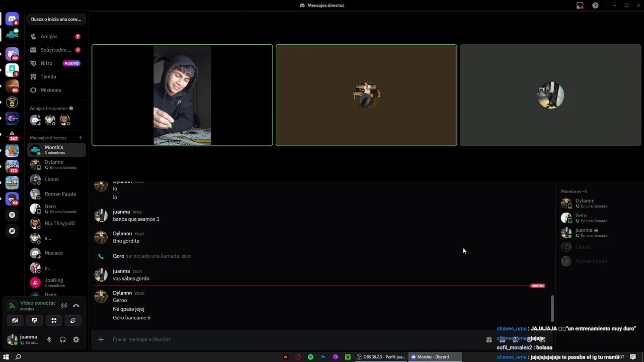Open DM with Gero in sidebar

[56, 209]
